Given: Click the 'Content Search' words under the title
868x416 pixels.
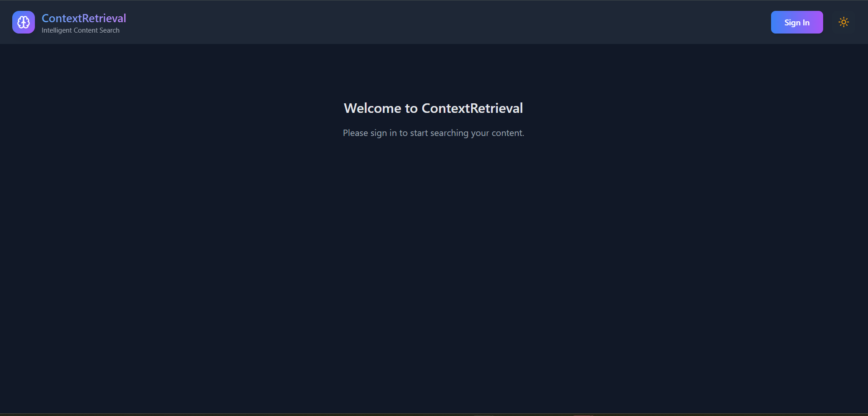Looking at the screenshot, I should 96,30.
